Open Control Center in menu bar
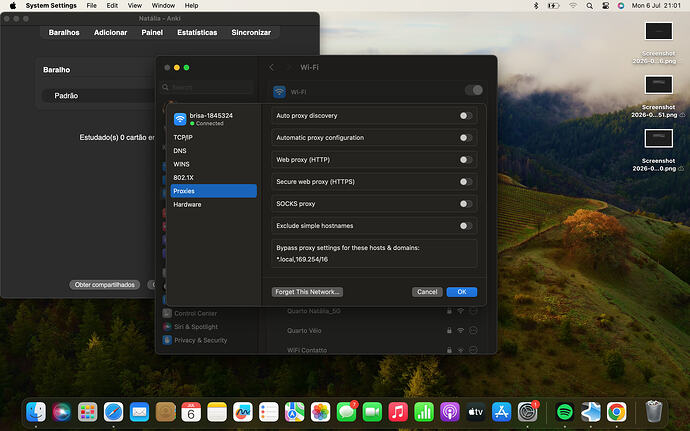This screenshot has width=690, height=431. tap(606, 6)
